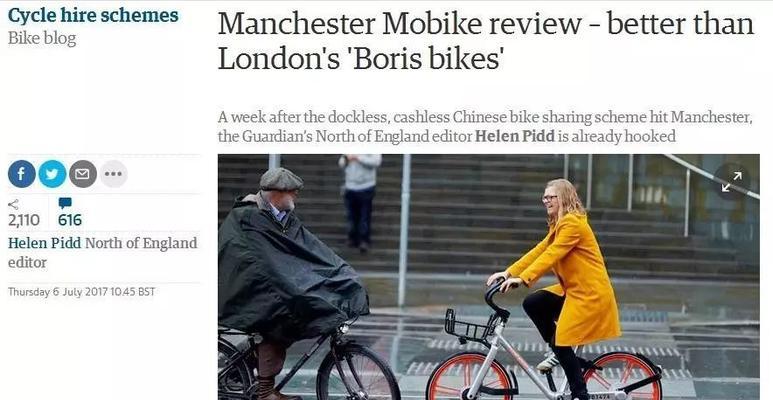
Task: Share the article on Facebook
Action: [22, 174]
